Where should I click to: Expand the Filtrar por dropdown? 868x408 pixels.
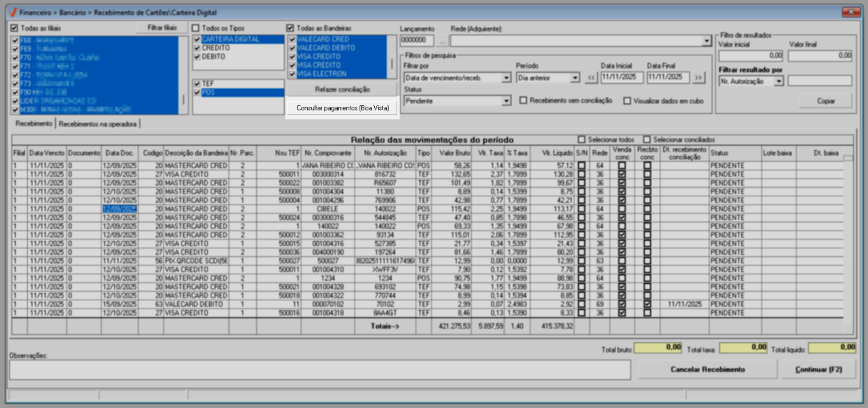click(506, 78)
